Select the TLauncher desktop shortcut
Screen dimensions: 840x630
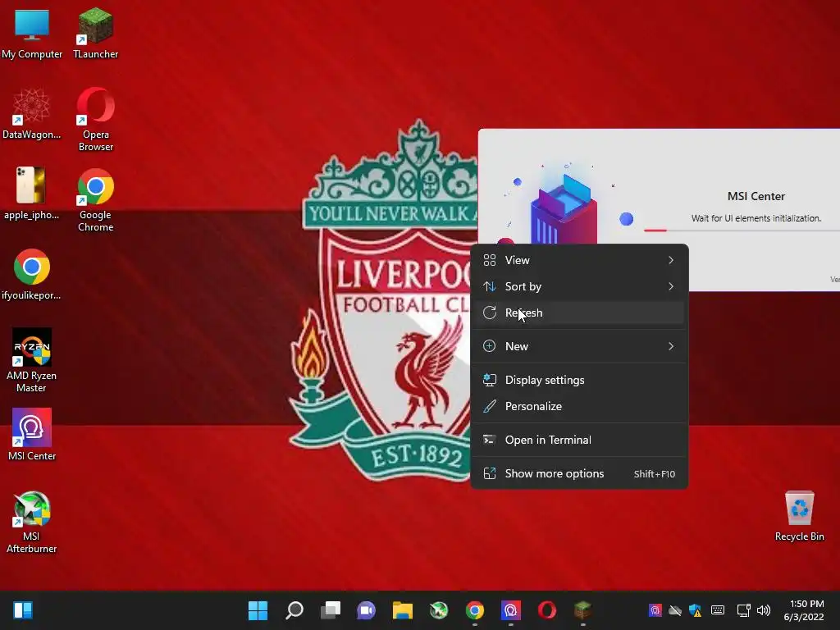tap(95, 34)
